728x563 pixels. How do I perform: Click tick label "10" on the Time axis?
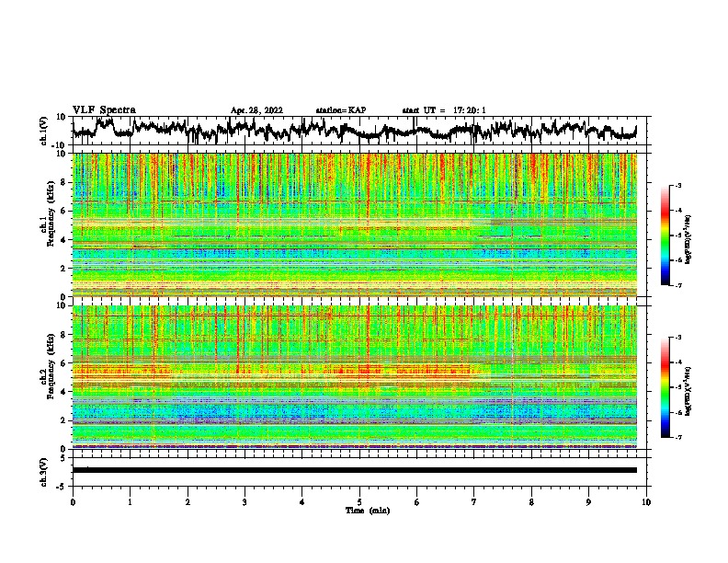(x=646, y=502)
